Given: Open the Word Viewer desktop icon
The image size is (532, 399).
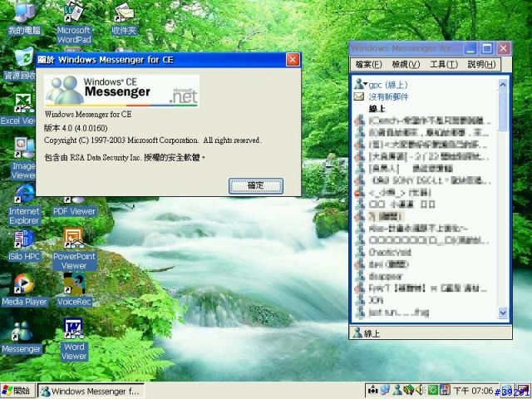Looking at the screenshot, I should pyautogui.click(x=74, y=339).
